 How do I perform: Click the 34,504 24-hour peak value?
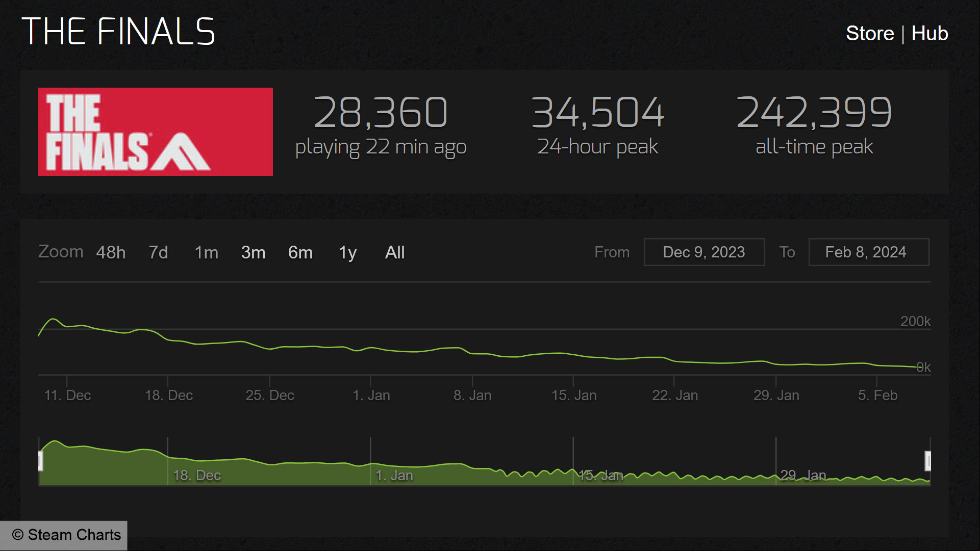597,112
